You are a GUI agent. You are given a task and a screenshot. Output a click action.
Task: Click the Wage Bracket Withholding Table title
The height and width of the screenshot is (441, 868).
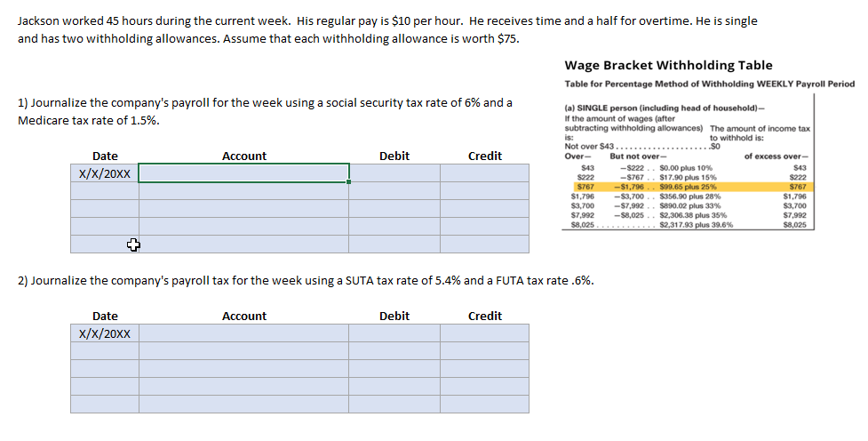click(x=668, y=66)
